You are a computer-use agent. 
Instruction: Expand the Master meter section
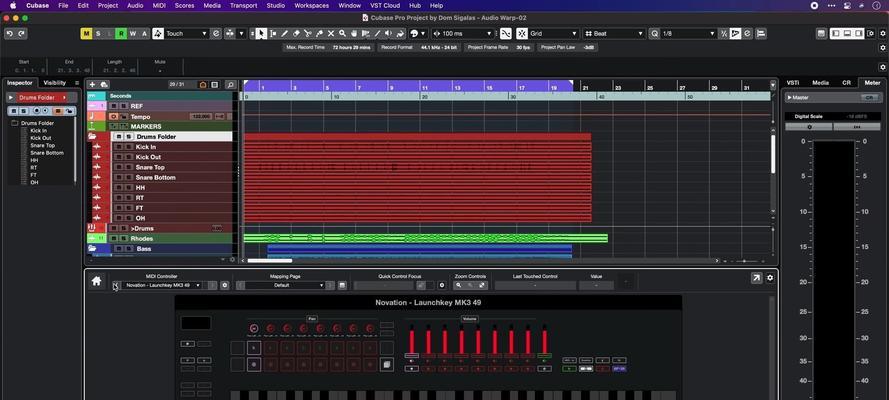pyautogui.click(x=789, y=97)
